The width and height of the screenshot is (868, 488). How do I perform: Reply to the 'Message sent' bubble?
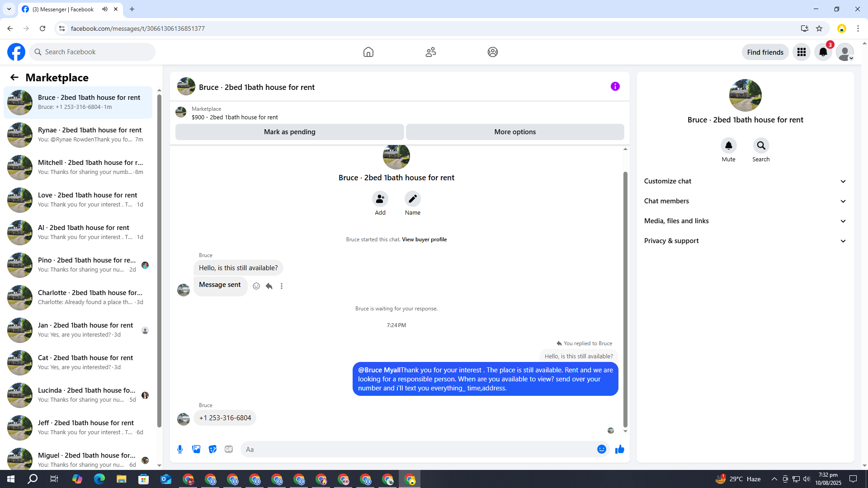pos(269,286)
